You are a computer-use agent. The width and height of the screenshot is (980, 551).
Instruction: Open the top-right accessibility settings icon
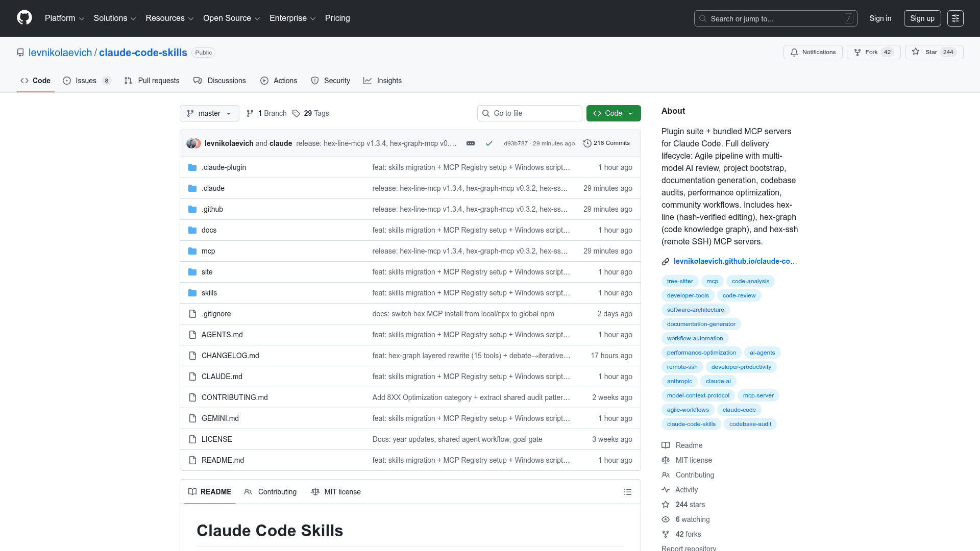pos(955,18)
